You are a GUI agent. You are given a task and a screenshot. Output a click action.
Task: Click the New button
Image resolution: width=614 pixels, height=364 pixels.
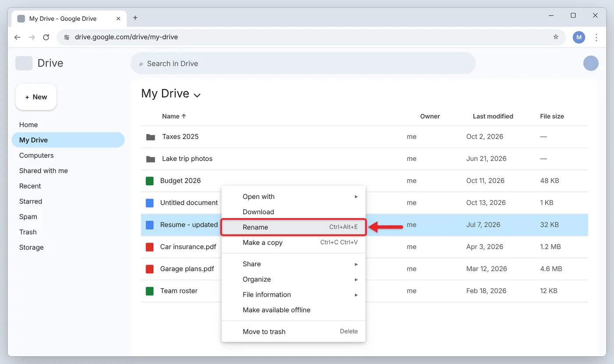click(36, 97)
